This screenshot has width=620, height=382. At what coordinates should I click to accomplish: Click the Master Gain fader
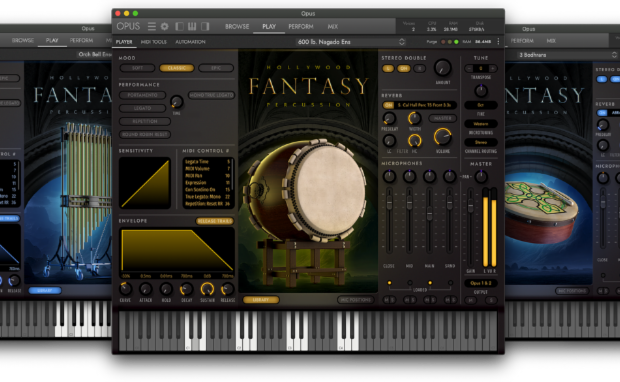471,205
